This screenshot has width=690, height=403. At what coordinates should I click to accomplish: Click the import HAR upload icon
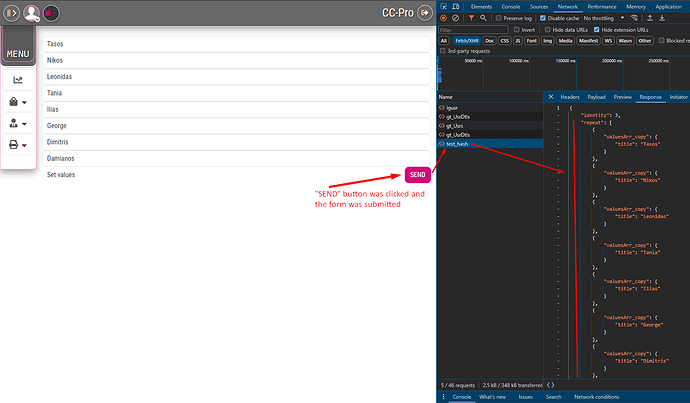pyautogui.click(x=650, y=18)
